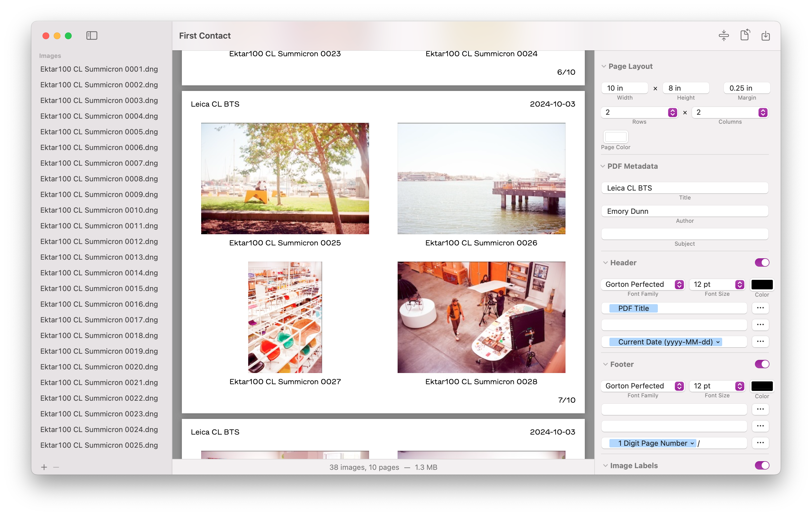The image size is (812, 516).
Task: Click the page orientation rotate icon
Action: pyautogui.click(x=745, y=35)
